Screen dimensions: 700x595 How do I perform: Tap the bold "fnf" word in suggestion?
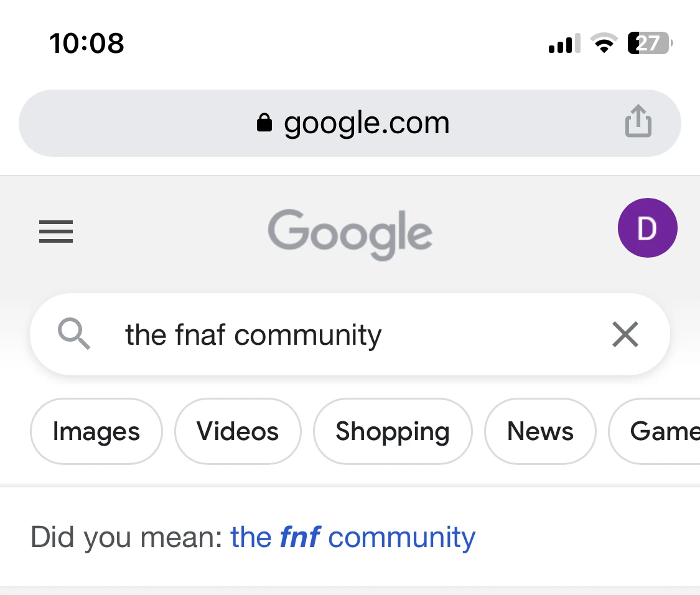pyautogui.click(x=300, y=537)
